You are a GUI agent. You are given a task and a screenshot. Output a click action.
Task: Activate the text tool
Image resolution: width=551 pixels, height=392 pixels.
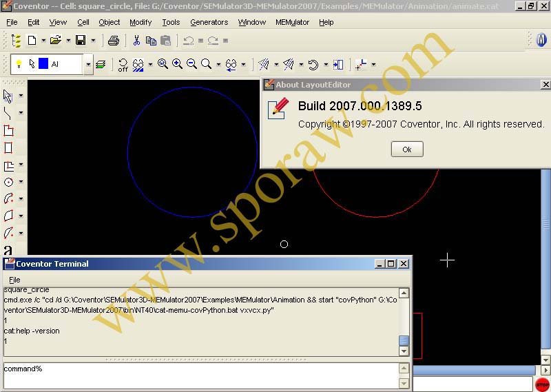tap(8, 250)
